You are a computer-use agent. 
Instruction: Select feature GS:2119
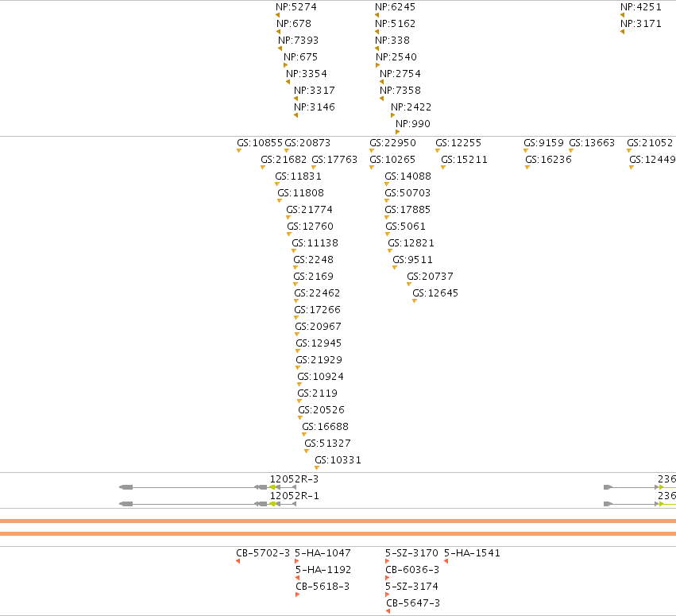[317, 393]
